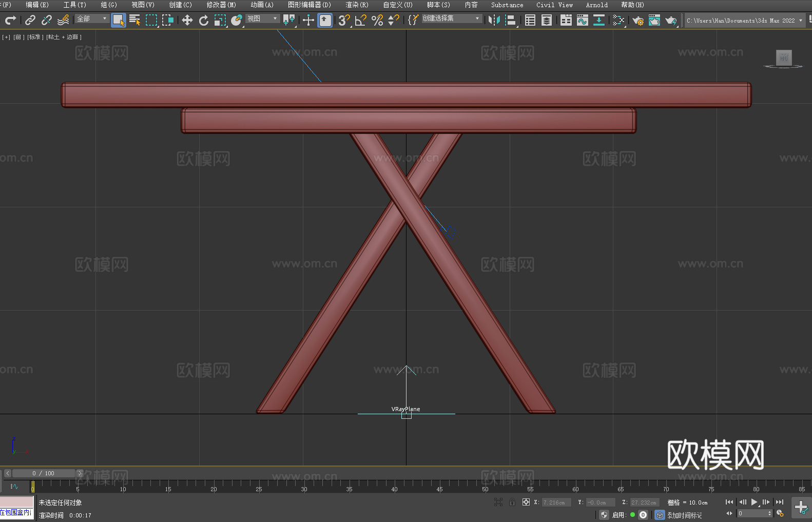Expand the project path dropdown
This screenshot has width=812, height=522.
click(x=801, y=21)
